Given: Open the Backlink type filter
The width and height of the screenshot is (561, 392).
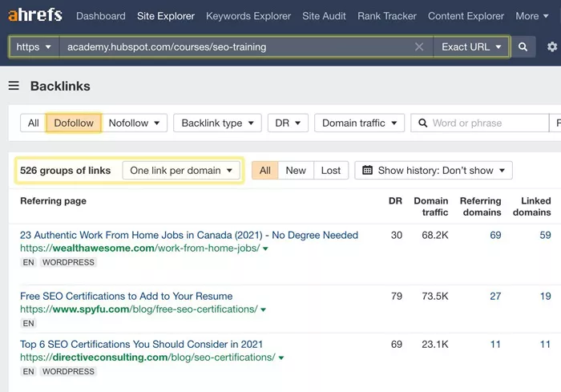Looking at the screenshot, I should (x=217, y=123).
